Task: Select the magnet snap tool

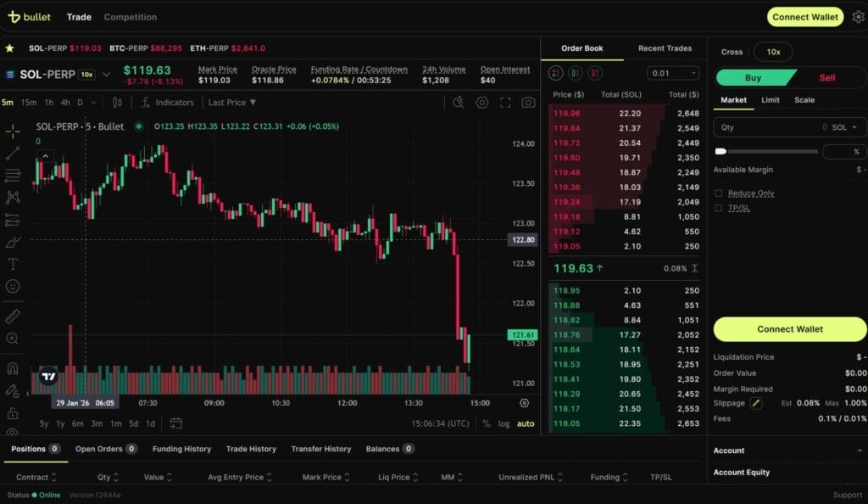Action: click(x=13, y=369)
